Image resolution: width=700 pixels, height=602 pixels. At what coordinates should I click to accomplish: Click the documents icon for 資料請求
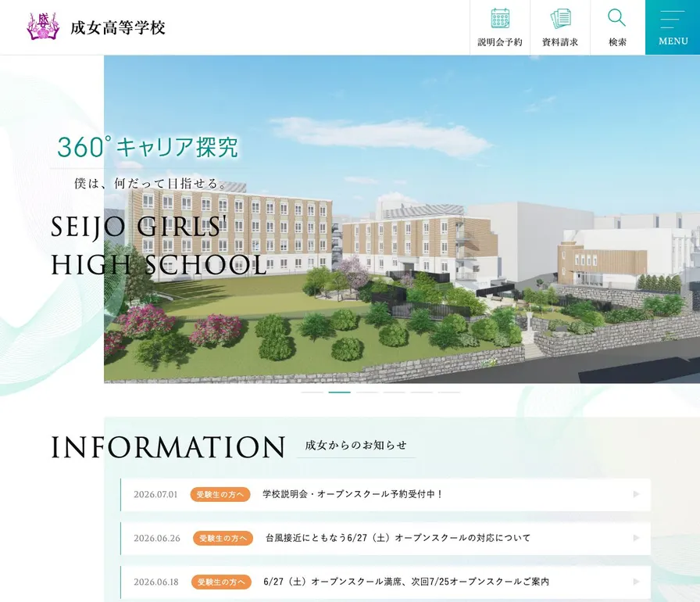pyautogui.click(x=560, y=18)
